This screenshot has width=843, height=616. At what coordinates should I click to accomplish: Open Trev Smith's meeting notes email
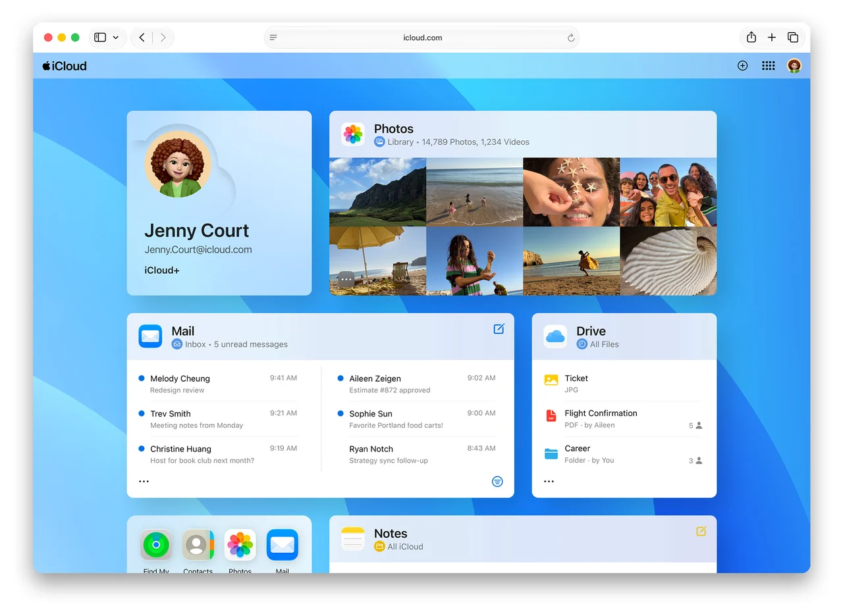(x=218, y=419)
